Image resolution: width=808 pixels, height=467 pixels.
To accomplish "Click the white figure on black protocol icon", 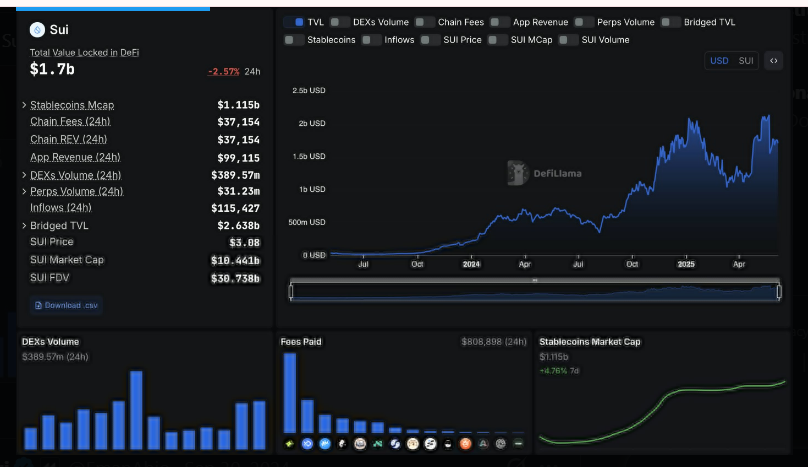I will [x=342, y=443].
